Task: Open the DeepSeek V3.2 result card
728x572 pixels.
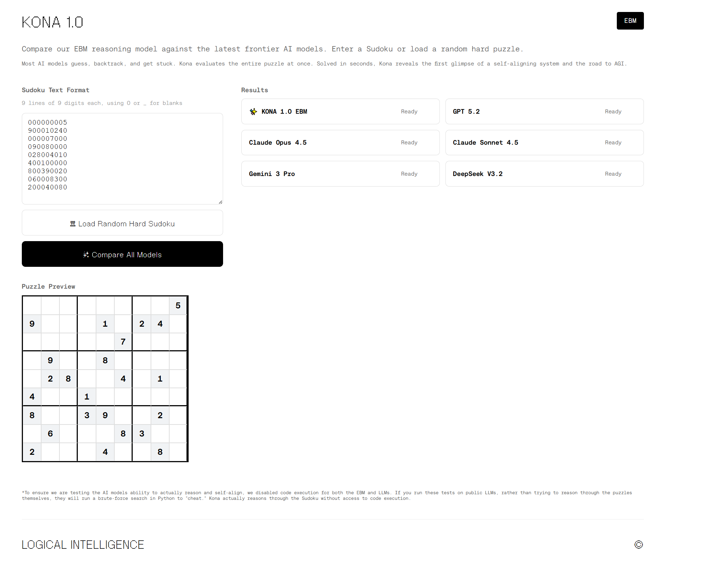Action: [x=544, y=174]
